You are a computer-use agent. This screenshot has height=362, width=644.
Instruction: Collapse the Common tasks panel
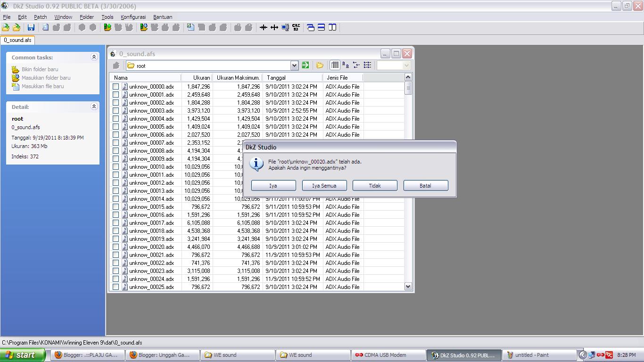pos(94,57)
